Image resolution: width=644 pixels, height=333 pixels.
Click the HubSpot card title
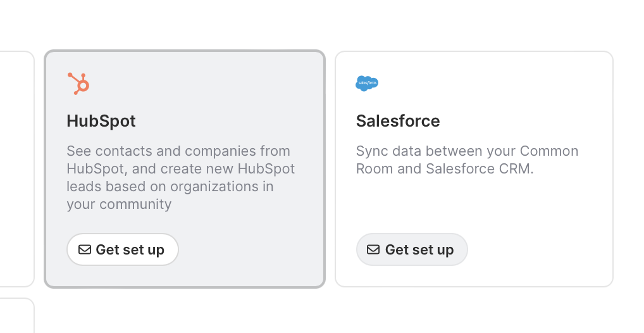click(x=101, y=121)
